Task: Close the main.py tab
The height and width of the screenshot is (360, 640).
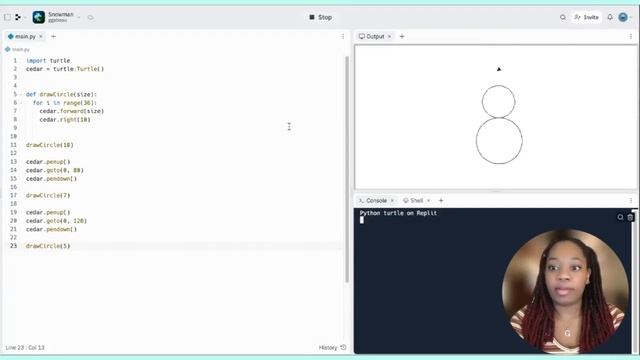Action: click(x=41, y=36)
